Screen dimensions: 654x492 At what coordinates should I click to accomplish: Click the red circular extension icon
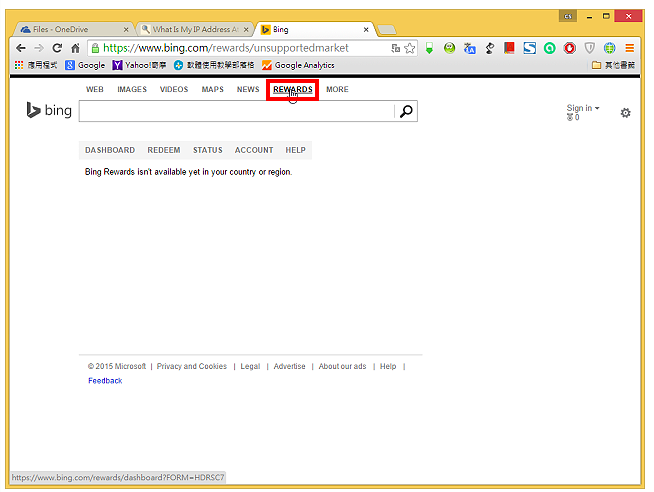(569, 48)
